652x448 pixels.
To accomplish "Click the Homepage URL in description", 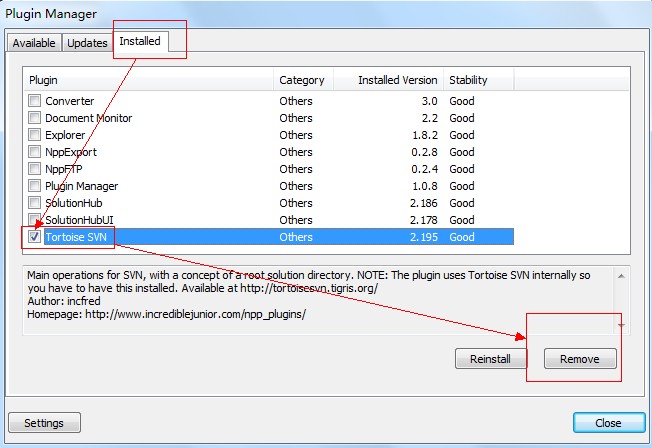I will click(195, 314).
